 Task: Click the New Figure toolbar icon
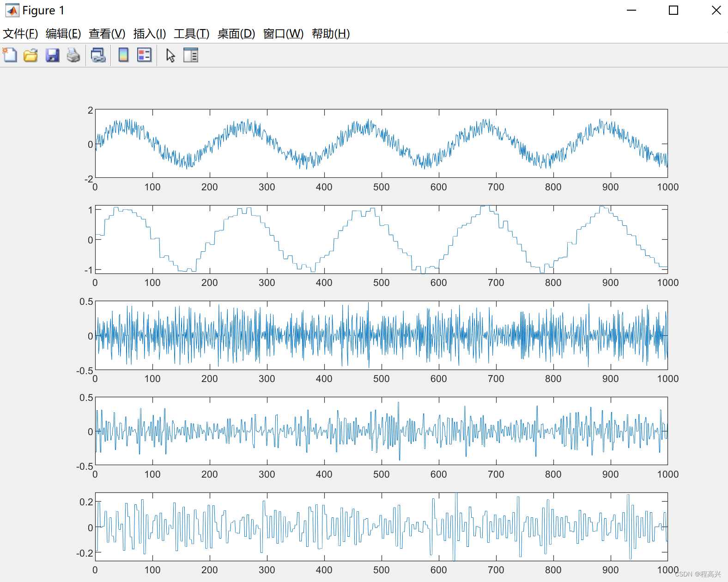10,55
